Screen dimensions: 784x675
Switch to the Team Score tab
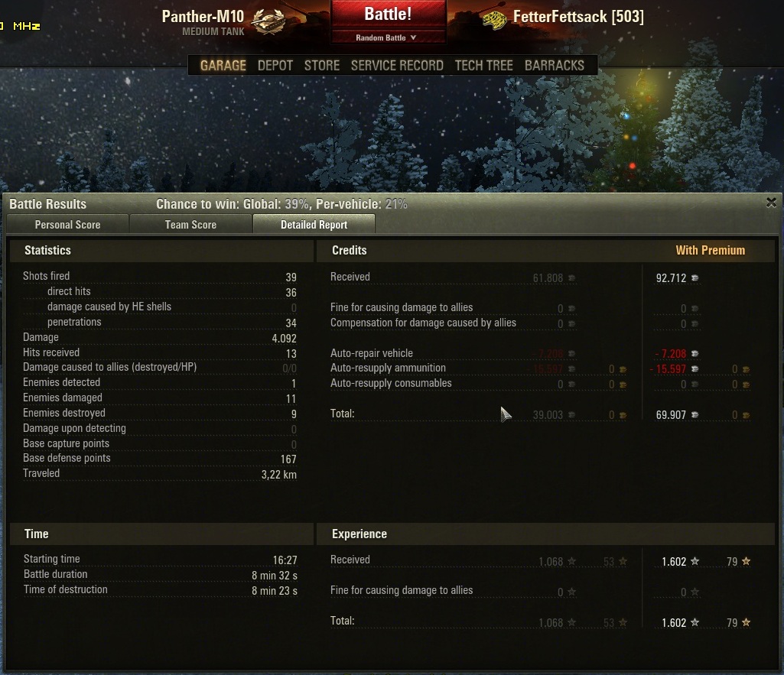190,225
